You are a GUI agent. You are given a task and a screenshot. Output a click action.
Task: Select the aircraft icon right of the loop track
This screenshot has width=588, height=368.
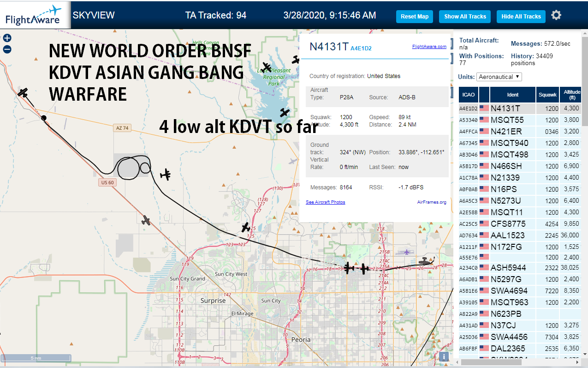166,175
